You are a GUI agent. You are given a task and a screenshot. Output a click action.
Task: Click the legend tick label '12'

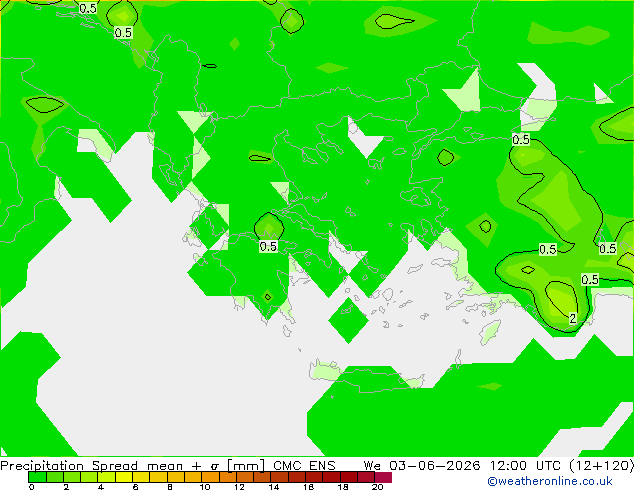(x=239, y=487)
